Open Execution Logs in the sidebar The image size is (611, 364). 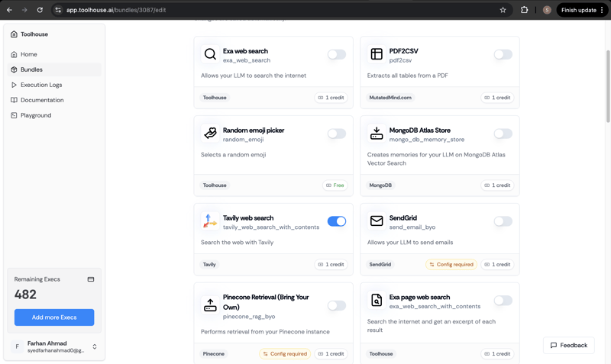pyautogui.click(x=54, y=85)
